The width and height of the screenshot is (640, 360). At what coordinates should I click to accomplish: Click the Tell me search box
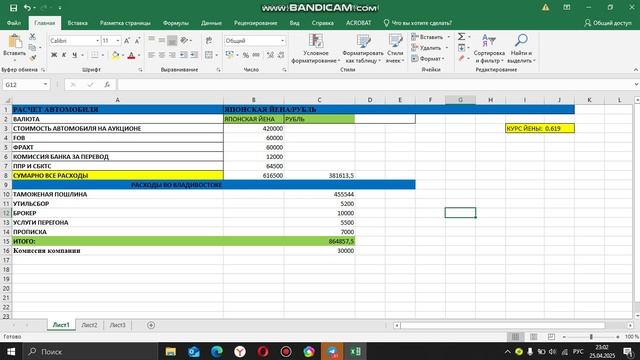418,23
